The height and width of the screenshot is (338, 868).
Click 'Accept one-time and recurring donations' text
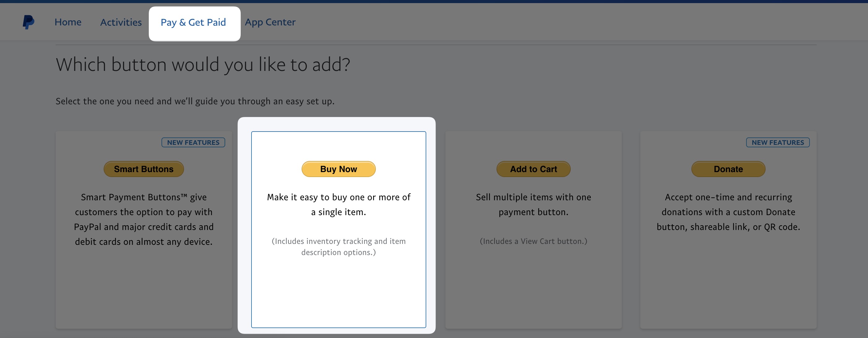tap(728, 212)
